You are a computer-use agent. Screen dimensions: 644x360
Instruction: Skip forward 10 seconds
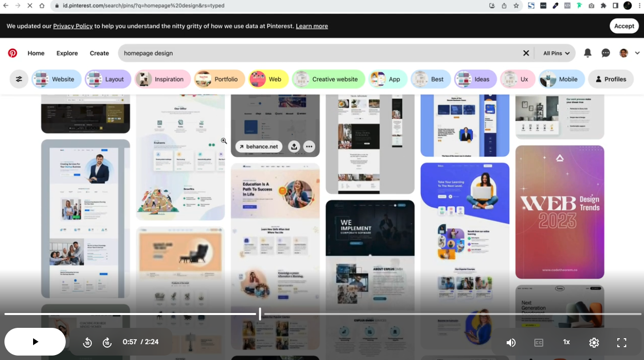[x=107, y=342]
